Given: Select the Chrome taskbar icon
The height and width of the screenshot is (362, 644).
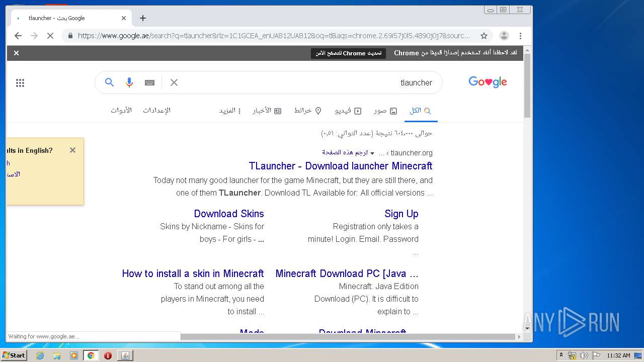Looking at the screenshot, I should point(91,355).
